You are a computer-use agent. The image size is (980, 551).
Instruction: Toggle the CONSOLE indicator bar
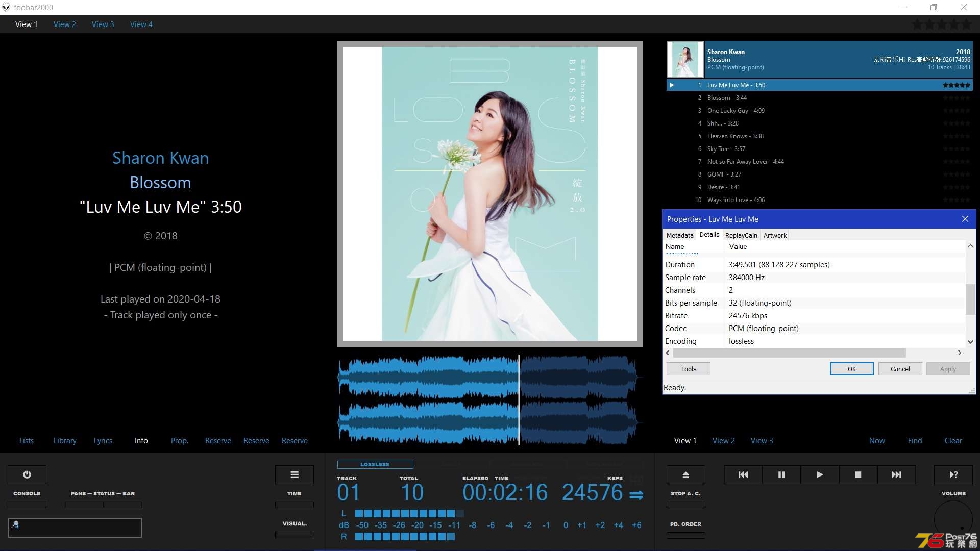27,505
